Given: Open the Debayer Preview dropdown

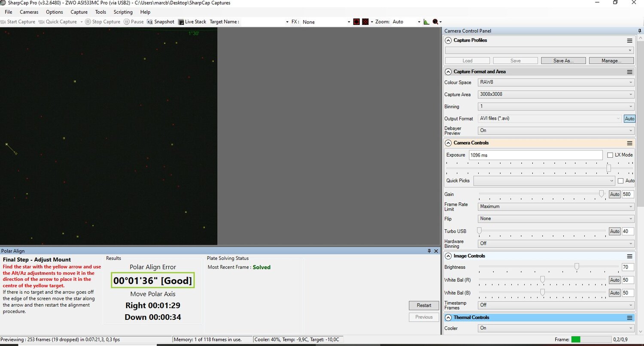Looking at the screenshot, I should point(556,131).
